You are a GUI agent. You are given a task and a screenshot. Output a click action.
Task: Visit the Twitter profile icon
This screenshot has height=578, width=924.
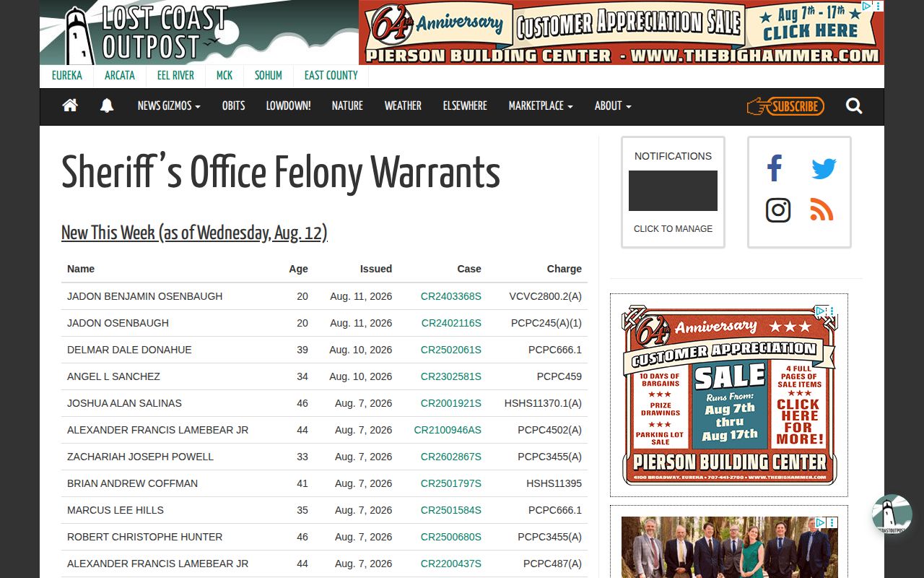pyautogui.click(x=824, y=169)
